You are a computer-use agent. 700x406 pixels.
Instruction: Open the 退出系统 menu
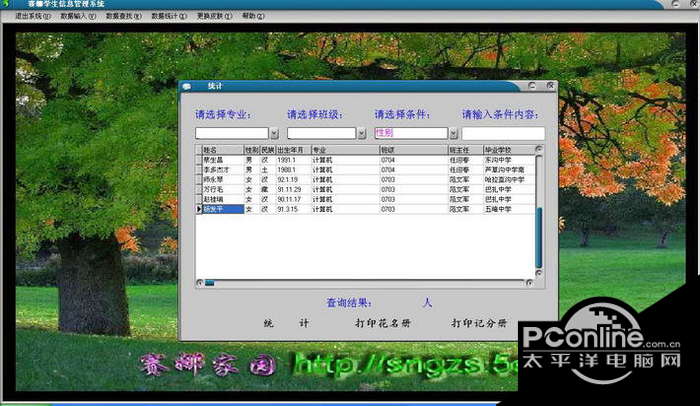(x=33, y=16)
